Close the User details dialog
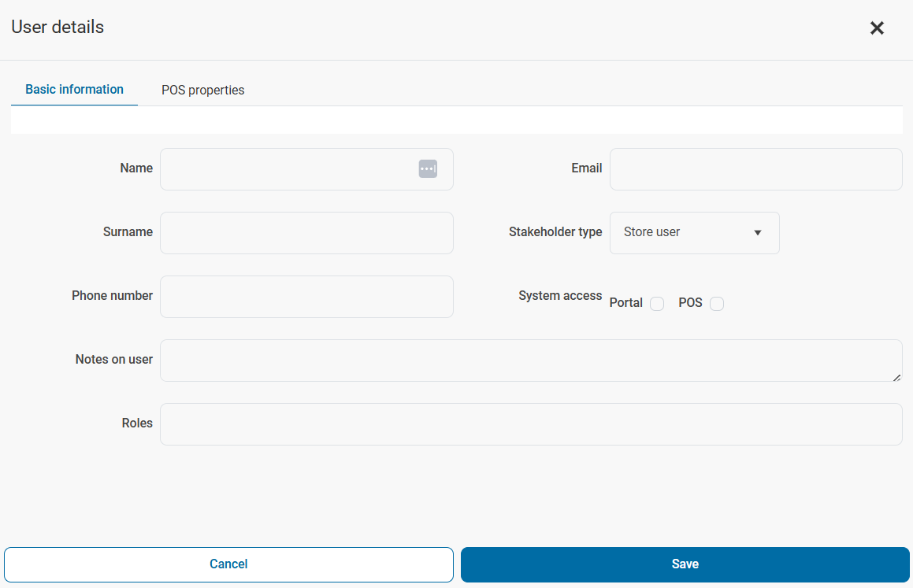913x588 pixels. [x=877, y=28]
